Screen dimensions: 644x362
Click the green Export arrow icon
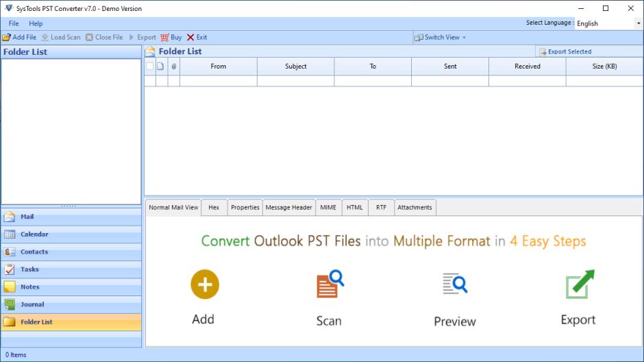[580, 284]
